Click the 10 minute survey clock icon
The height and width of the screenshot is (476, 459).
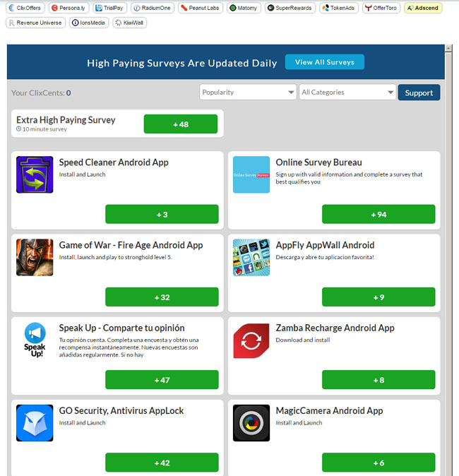click(x=18, y=129)
